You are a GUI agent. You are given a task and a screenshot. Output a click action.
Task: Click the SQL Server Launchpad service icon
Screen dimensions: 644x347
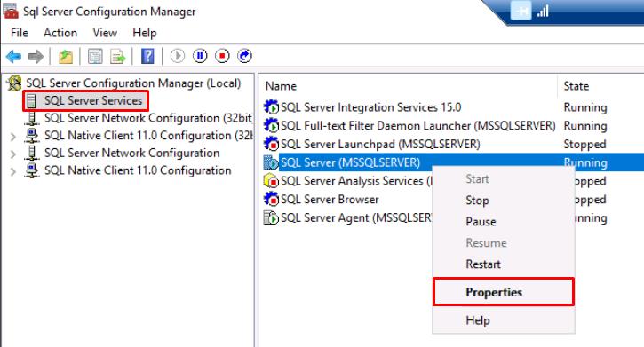pos(271,144)
